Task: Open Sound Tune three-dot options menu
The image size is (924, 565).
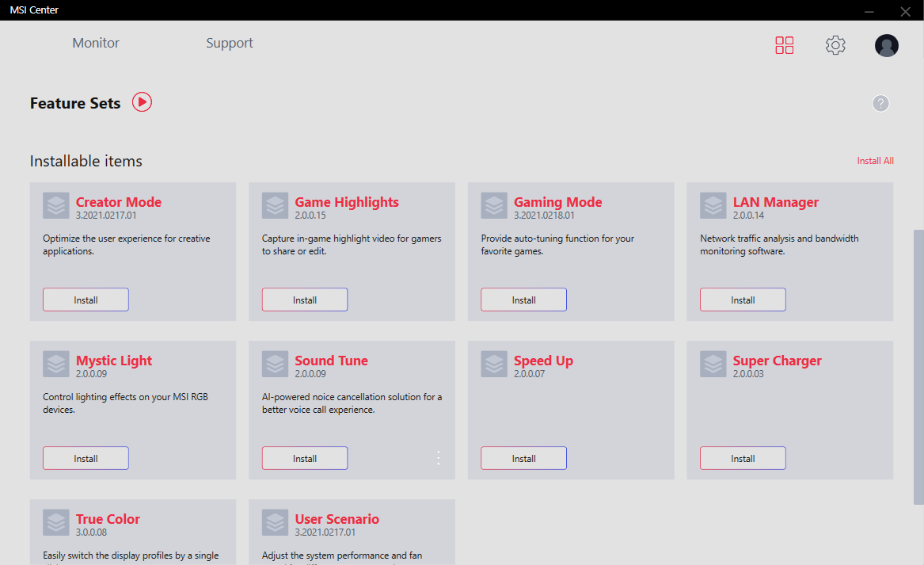Action: [x=439, y=458]
